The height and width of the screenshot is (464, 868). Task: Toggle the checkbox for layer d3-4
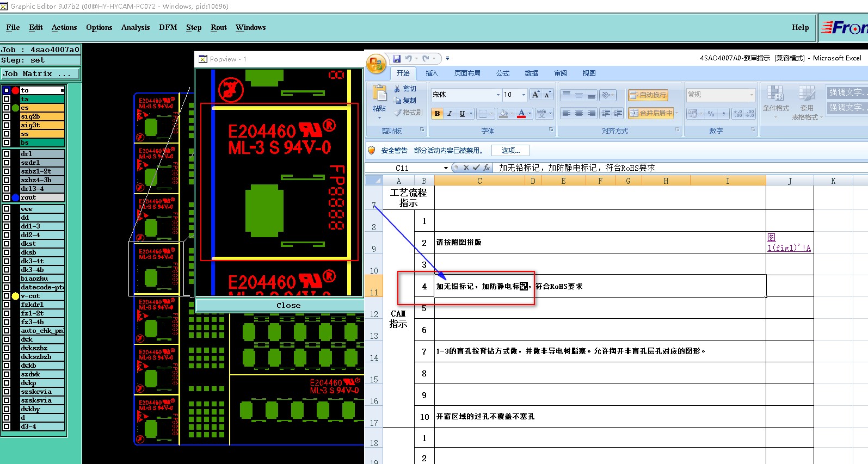7,426
